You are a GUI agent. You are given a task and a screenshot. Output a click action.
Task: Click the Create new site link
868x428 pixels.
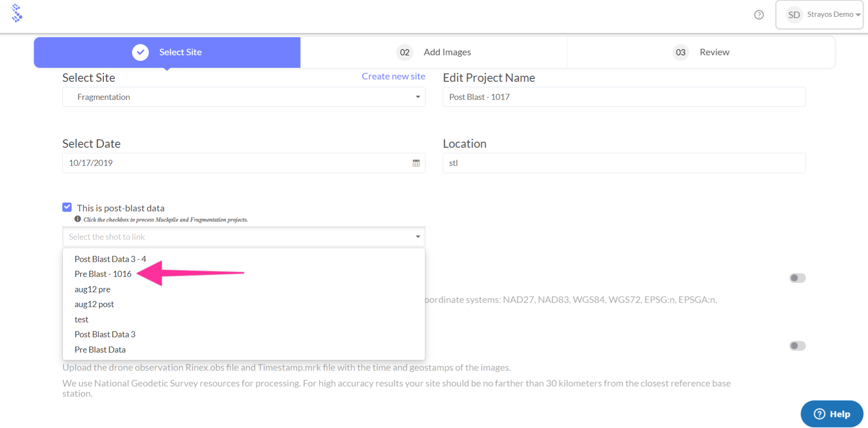pyautogui.click(x=393, y=77)
